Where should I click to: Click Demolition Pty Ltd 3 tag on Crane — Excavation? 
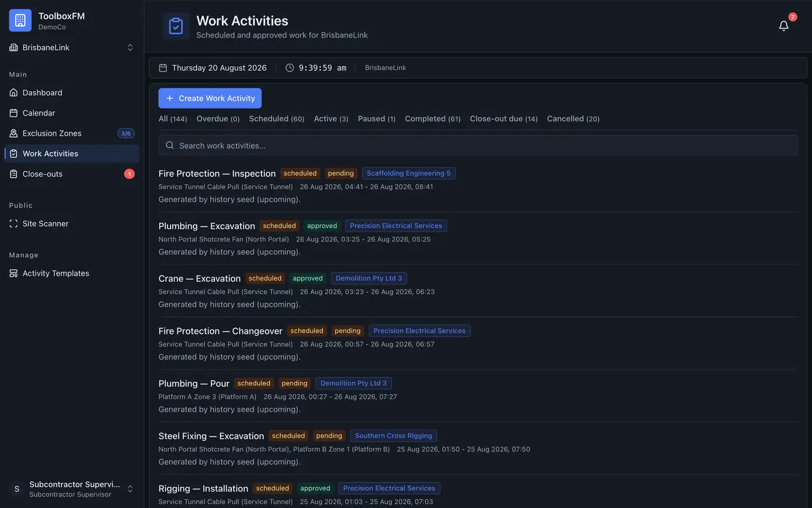click(x=369, y=278)
